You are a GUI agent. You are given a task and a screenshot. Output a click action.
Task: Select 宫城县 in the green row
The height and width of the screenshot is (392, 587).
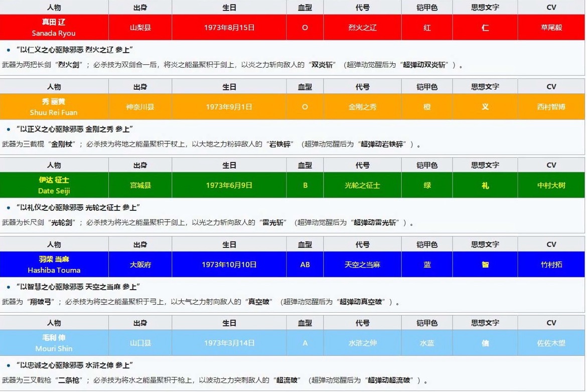point(140,185)
